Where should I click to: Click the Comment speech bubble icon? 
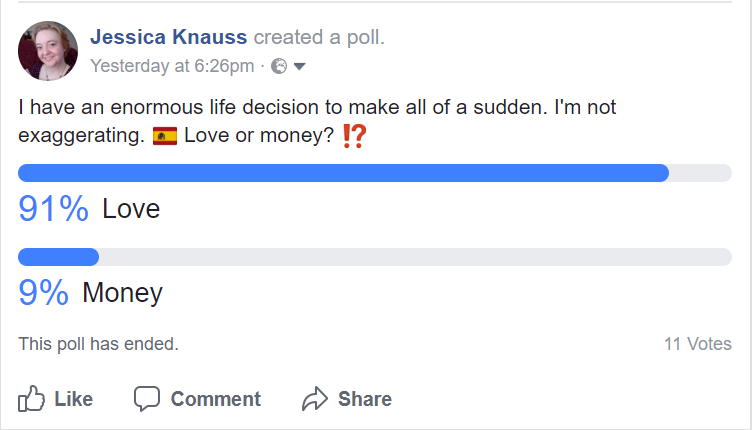tap(147, 399)
